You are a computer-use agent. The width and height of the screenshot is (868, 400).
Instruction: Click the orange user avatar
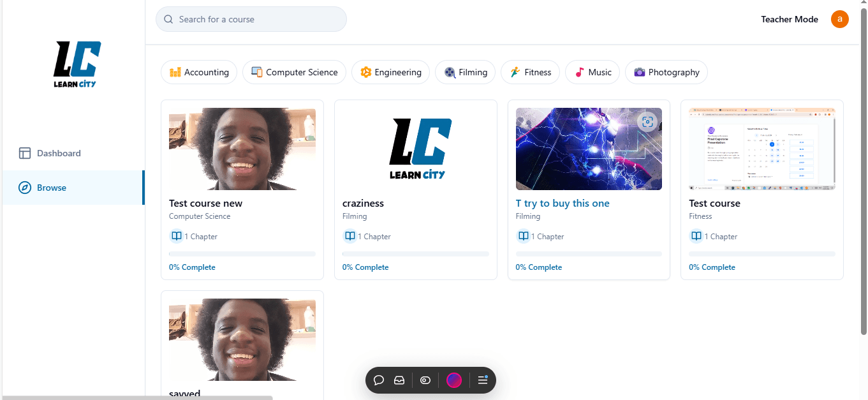coord(839,19)
